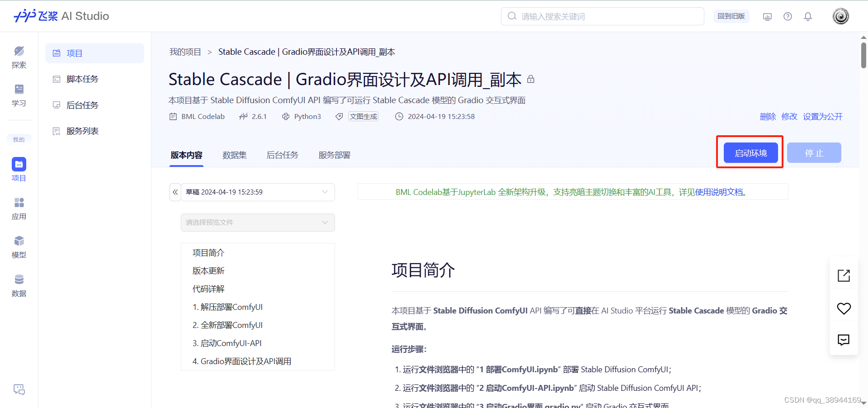Switch to the 数据集 tab
This screenshot has height=408, width=868.
(234, 155)
